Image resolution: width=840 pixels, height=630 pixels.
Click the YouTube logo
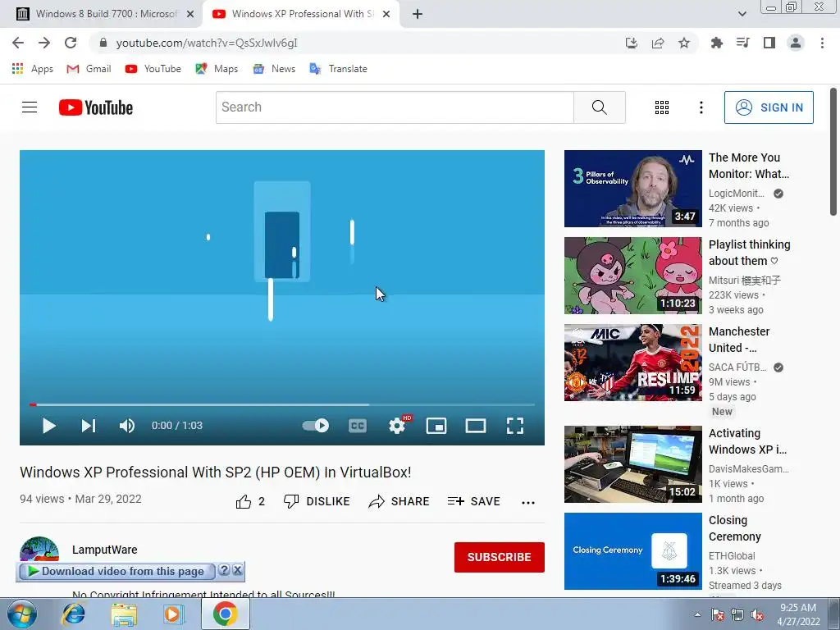96,107
